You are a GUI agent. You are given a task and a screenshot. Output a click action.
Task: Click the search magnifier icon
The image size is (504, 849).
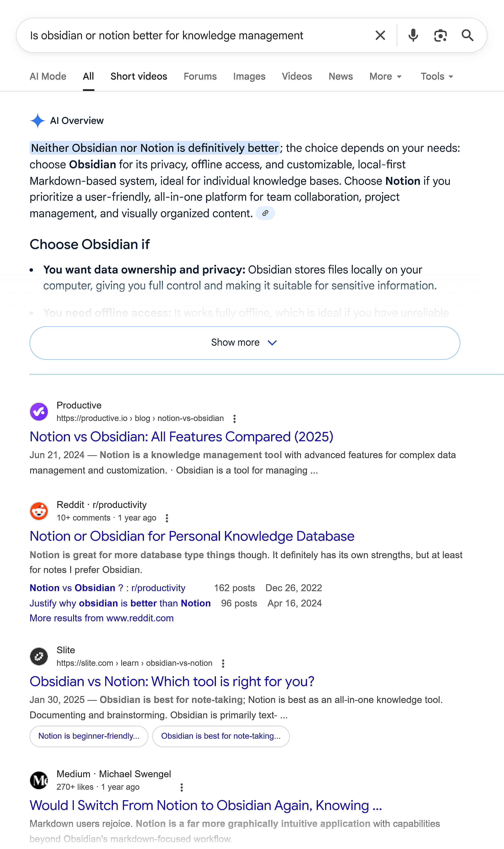(468, 35)
